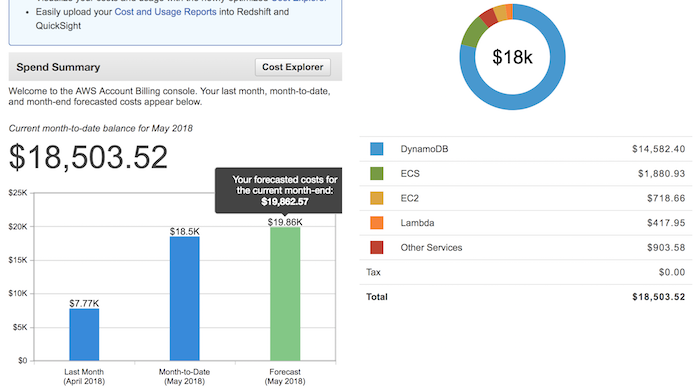
Task: Click the $14,582.40 DynamoDB amount
Action: pyautogui.click(x=658, y=149)
